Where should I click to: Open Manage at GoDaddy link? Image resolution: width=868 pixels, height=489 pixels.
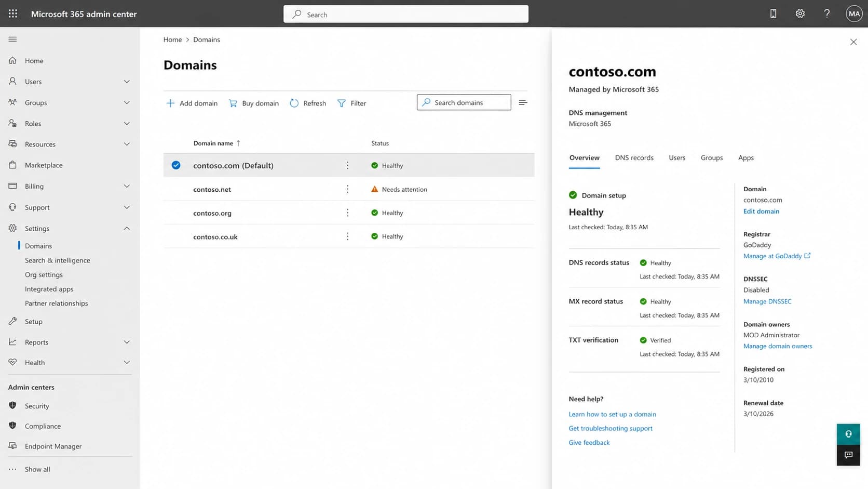[x=777, y=256]
